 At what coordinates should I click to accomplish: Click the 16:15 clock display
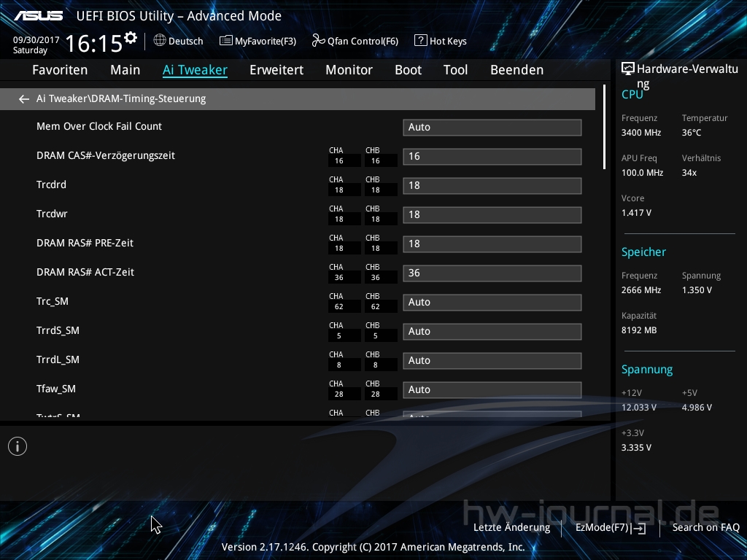click(93, 44)
